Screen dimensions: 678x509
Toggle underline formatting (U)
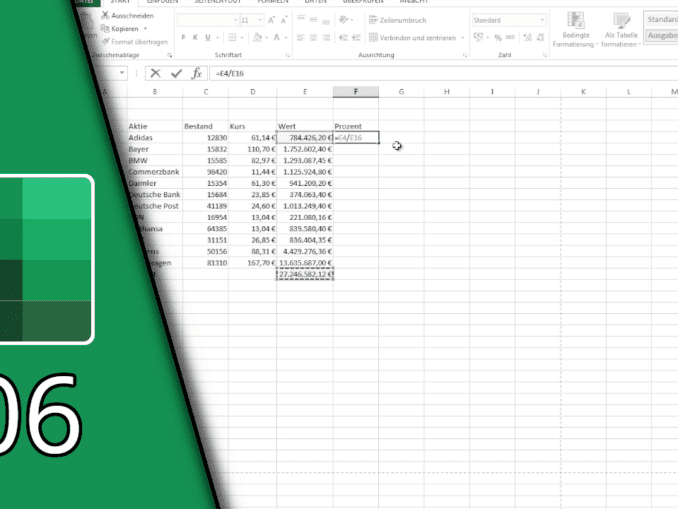click(x=208, y=38)
